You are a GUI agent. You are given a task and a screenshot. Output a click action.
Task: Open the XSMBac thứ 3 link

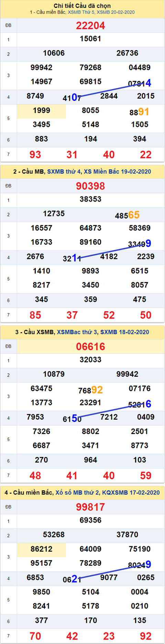(77, 332)
